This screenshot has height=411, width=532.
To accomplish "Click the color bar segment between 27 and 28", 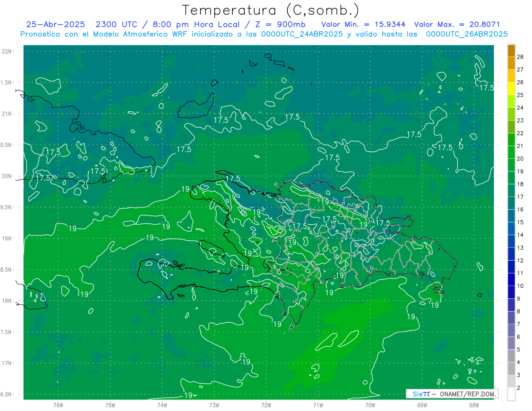I will (x=511, y=63).
